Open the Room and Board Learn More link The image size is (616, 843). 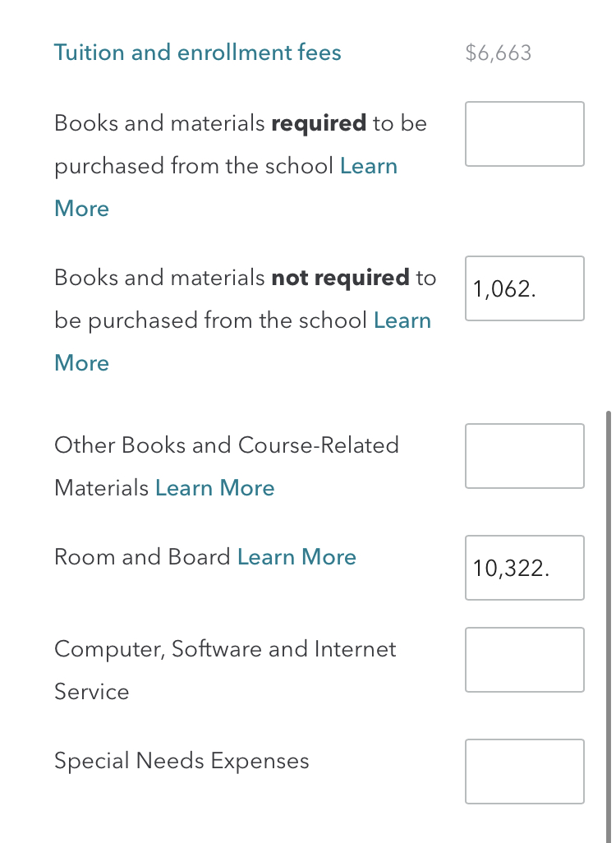(x=297, y=558)
